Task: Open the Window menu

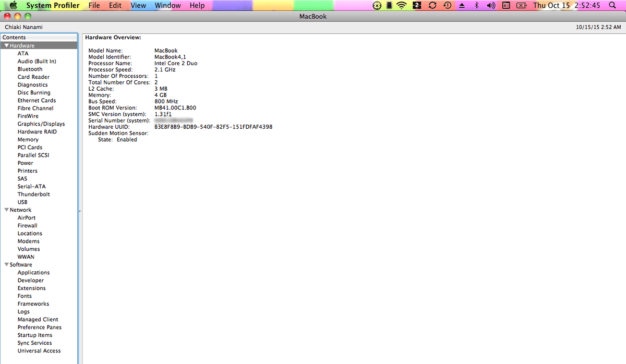Action: point(168,5)
